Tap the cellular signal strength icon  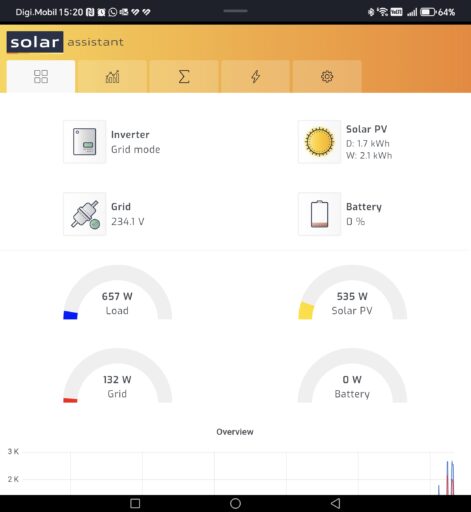pos(412,12)
